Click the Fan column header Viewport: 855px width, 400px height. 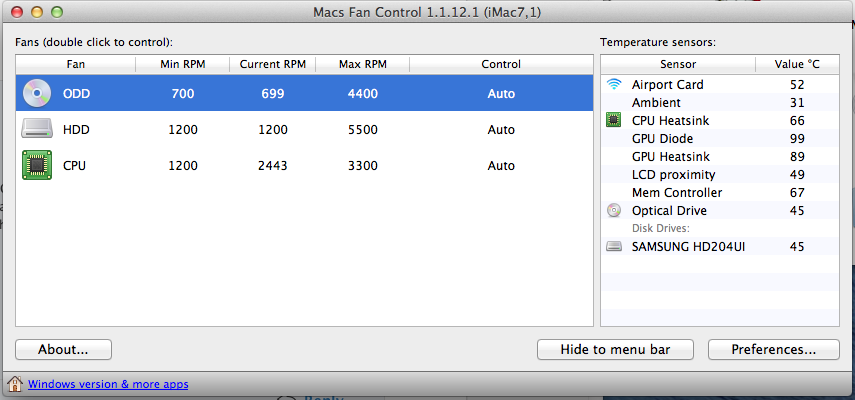click(76, 64)
